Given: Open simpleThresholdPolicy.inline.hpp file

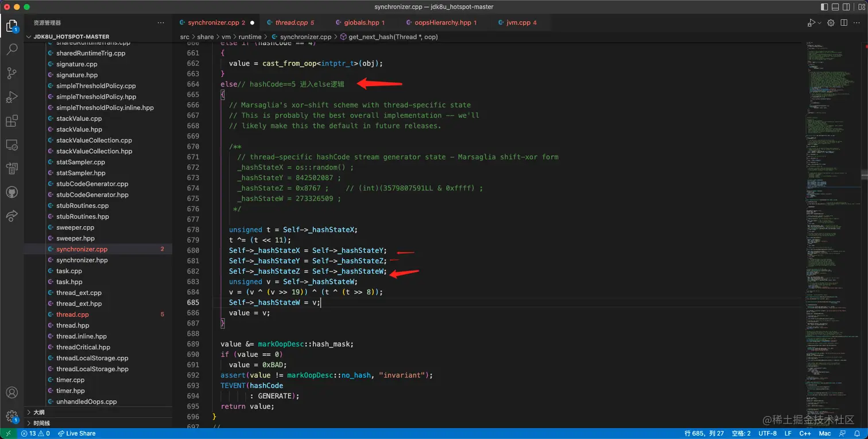Looking at the screenshot, I should pyautogui.click(x=98, y=108).
